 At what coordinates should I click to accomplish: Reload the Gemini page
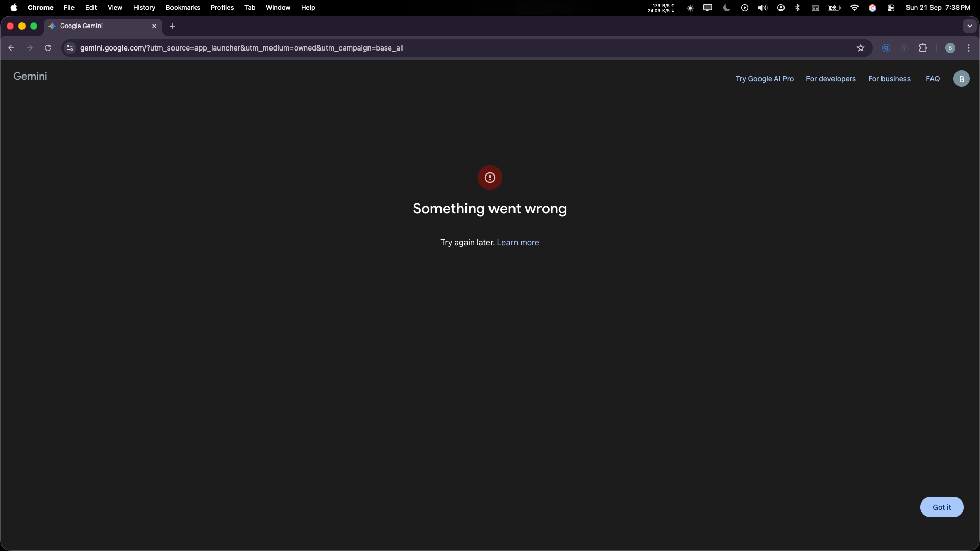tap(48, 48)
